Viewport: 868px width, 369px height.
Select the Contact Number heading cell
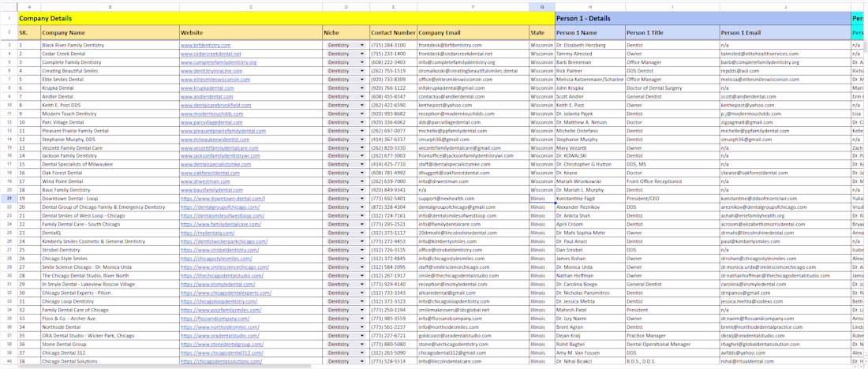tap(393, 32)
